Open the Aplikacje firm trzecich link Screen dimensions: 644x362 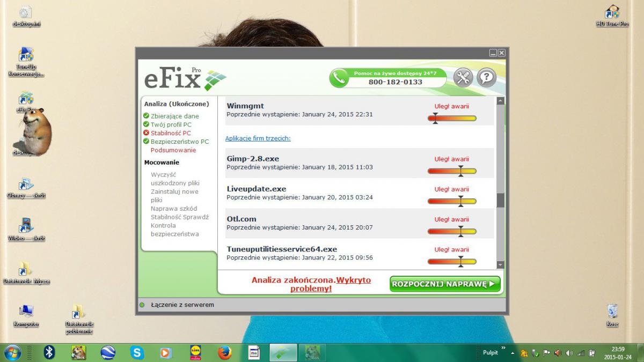click(258, 138)
